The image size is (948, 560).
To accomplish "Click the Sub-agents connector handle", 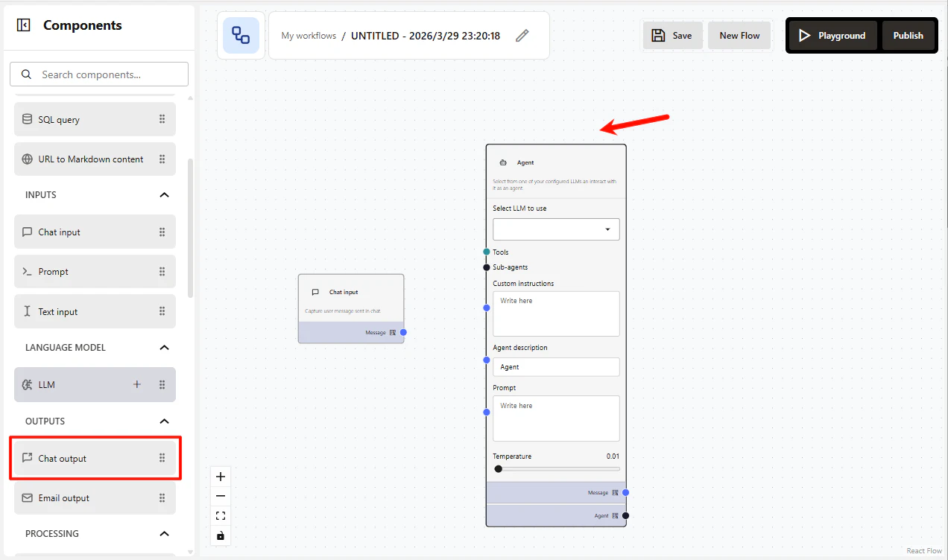I will pyautogui.click(x=487, y=267).
